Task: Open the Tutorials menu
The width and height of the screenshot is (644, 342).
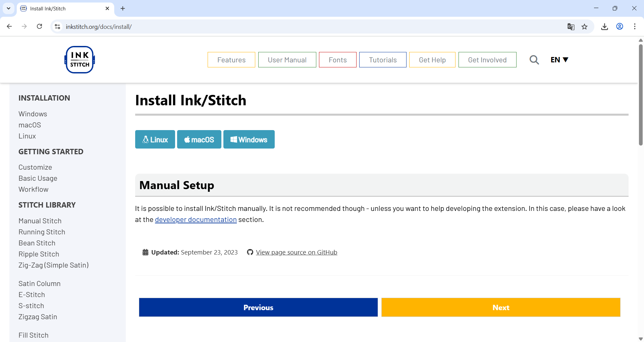Action: pos(383,60)
